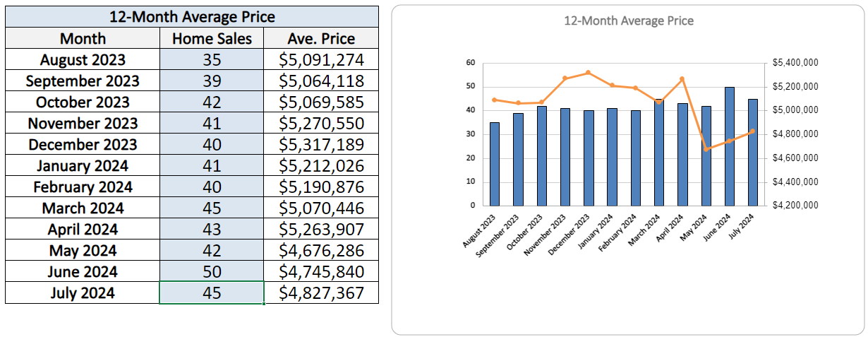Viewport: 868px width, 337px height.
Task: Select the 'September 2023' month cell
Action: [83, 81]
